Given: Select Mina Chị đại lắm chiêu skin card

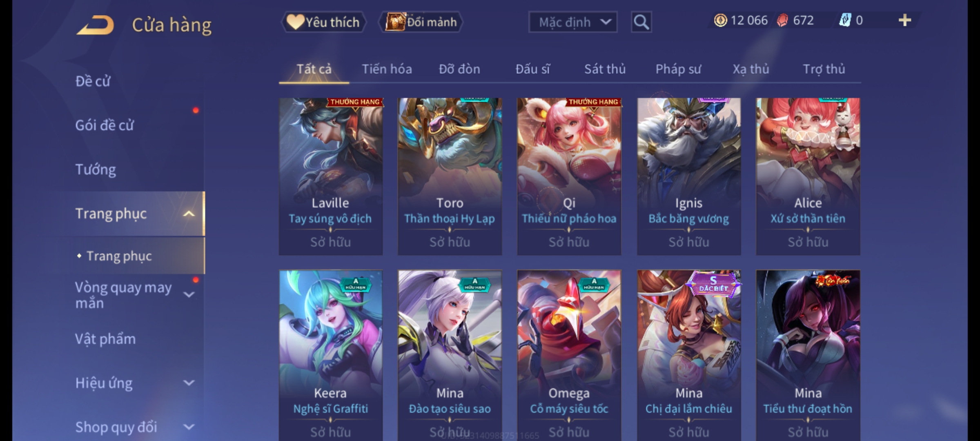Looking at the screenshot, I should 689,355.
